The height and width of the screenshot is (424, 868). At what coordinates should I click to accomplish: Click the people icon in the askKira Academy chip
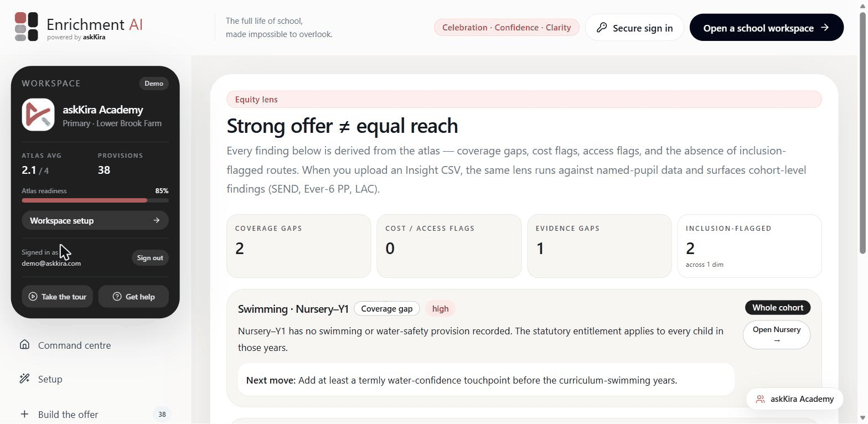[x=761, y=399]
